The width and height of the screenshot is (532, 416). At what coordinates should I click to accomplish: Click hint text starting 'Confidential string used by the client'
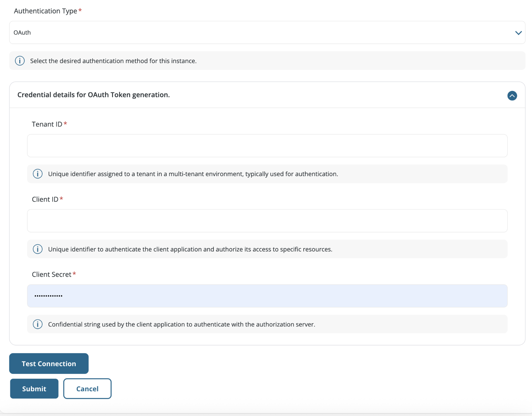(x=182, y=324)
